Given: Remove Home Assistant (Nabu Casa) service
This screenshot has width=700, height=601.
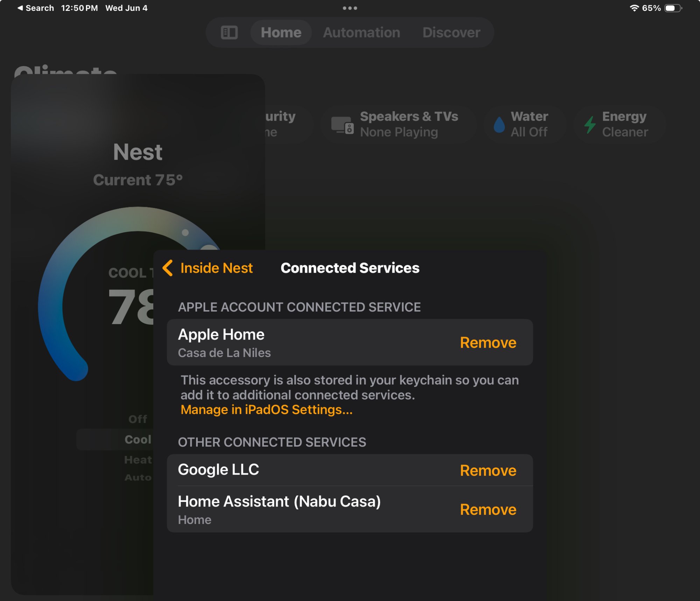Looking at the screenshot, I should point(488,510).
